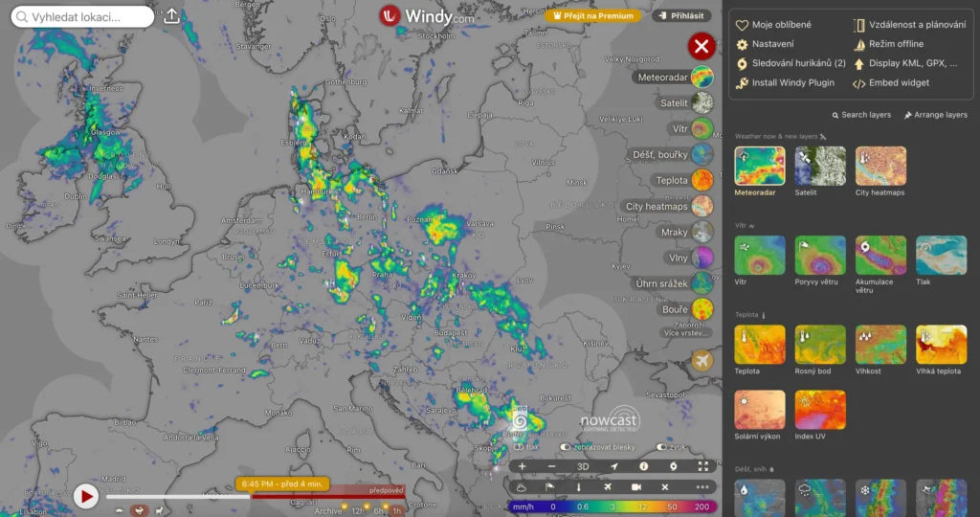The height and width of the screenshot is (517, 980).
Task: Select Déšť, bouřky in map layer list
Action: pos(671,154)
